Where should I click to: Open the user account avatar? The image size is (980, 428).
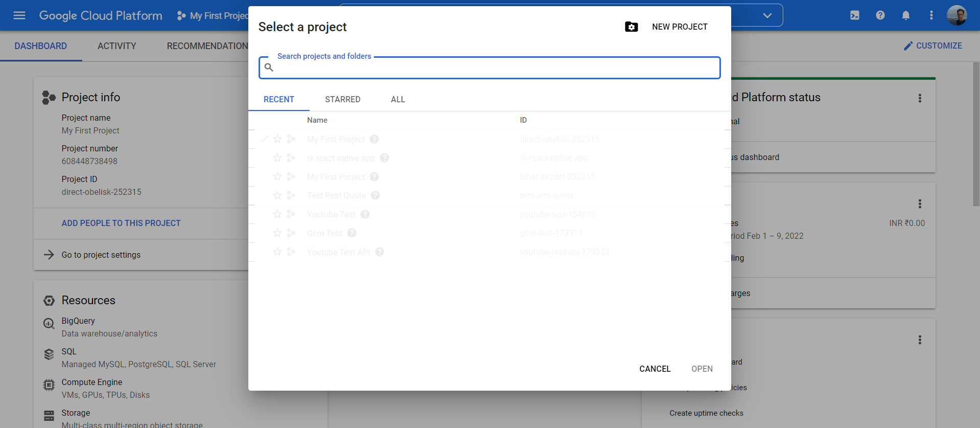click(956, 15)
